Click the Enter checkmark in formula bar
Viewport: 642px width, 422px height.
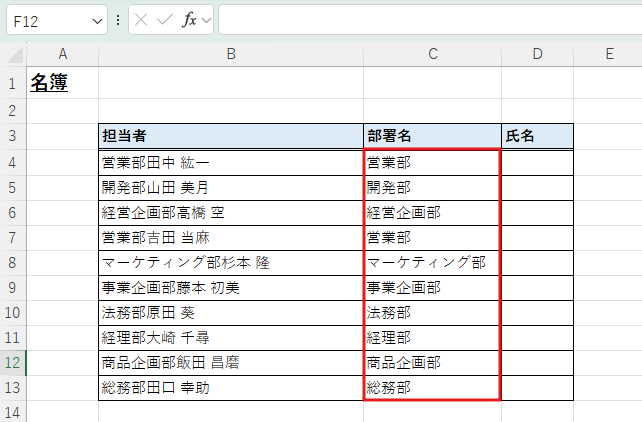(x=165, y=20)
